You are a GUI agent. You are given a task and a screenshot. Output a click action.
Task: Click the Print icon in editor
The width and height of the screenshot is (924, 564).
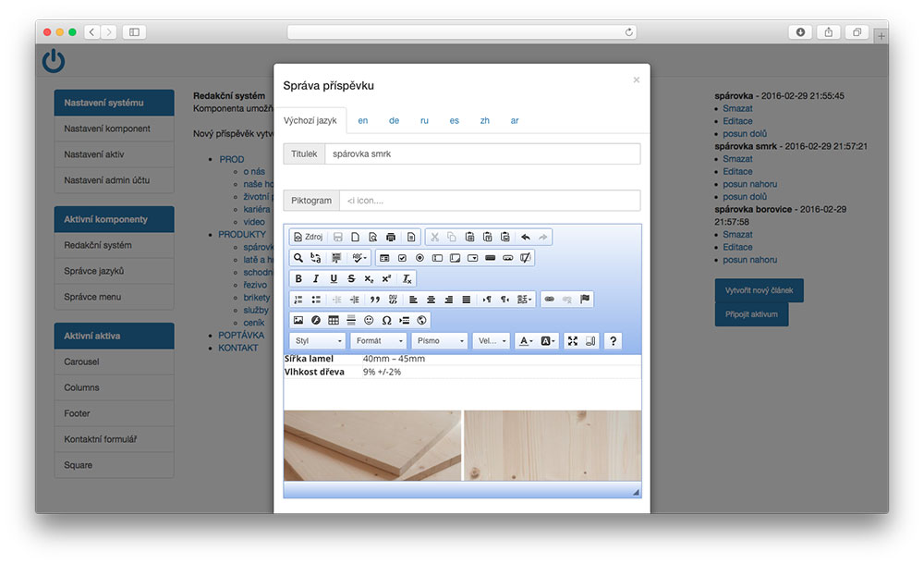coord(391,238)
